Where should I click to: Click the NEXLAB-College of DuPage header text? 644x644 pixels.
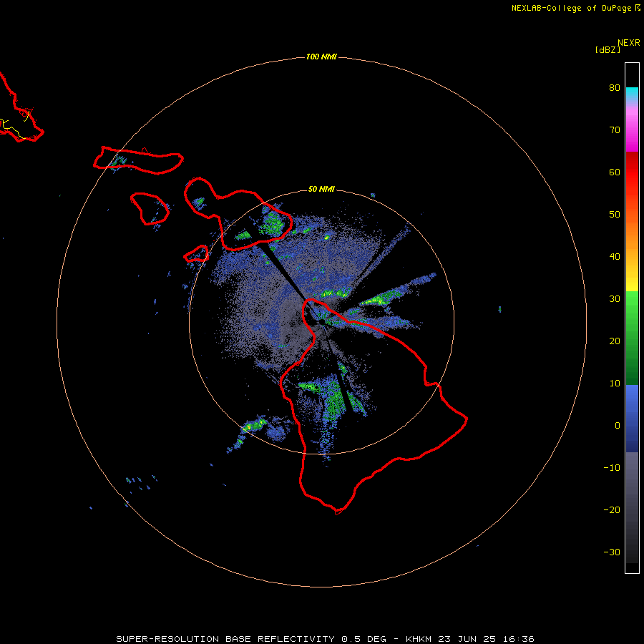571,8
